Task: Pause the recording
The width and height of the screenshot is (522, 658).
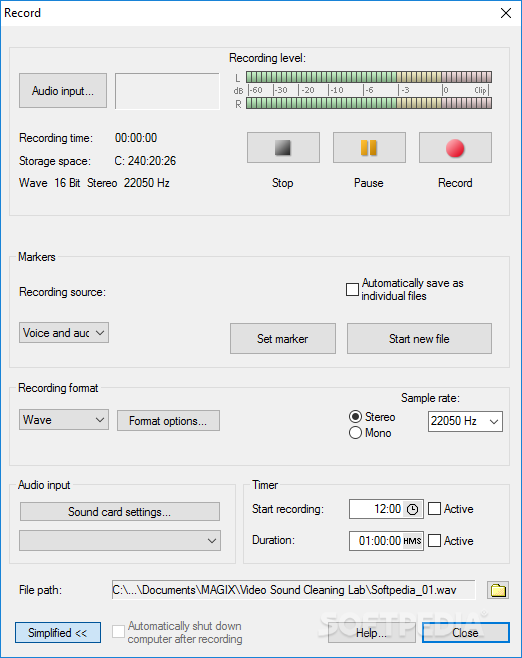Action: click(x=369, y=148)
